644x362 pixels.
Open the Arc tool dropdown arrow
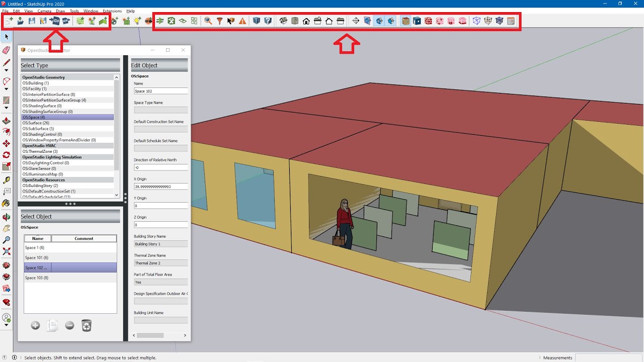(x=7, y=89)
